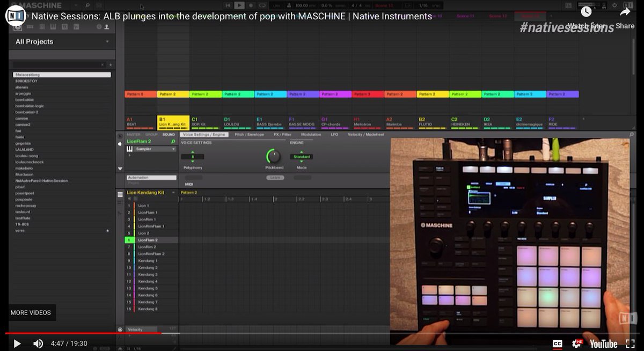Viewport: 644px width, 351px height.
Task: Open Modulation tab
Action: point(311,134)
